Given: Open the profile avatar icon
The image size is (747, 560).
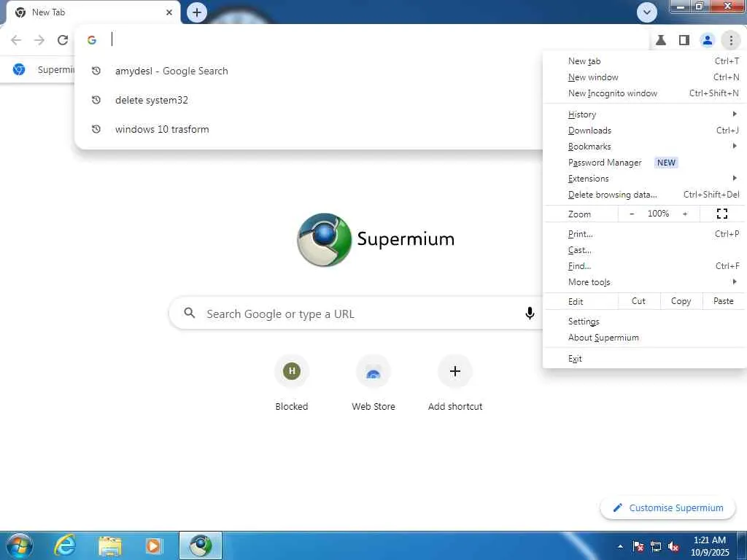Looking at the screenshot, I should pyautogui.click(x=708, y=40).
